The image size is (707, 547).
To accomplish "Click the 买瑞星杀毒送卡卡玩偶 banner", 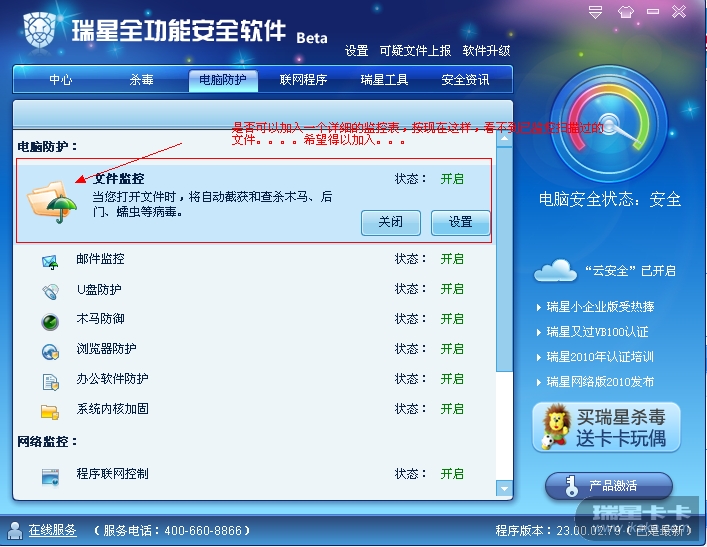I will click(x=606, y=427).
